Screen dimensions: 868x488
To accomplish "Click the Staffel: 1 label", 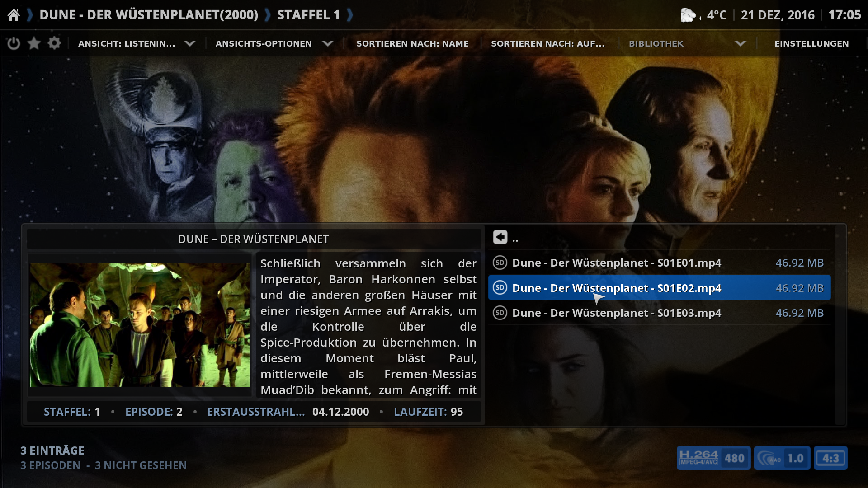I will 72,412.
